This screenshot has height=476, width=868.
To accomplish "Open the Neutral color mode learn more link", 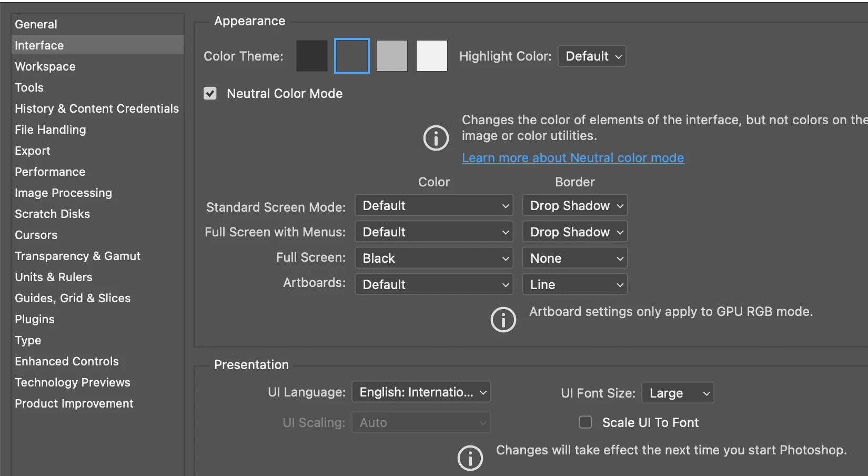I will click(573, 158).
